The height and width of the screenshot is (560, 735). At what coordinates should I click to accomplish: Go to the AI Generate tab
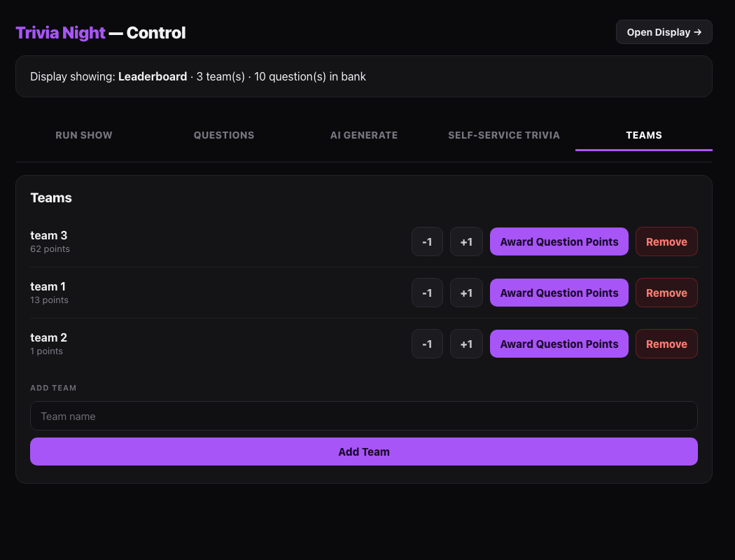click(364, 135)
